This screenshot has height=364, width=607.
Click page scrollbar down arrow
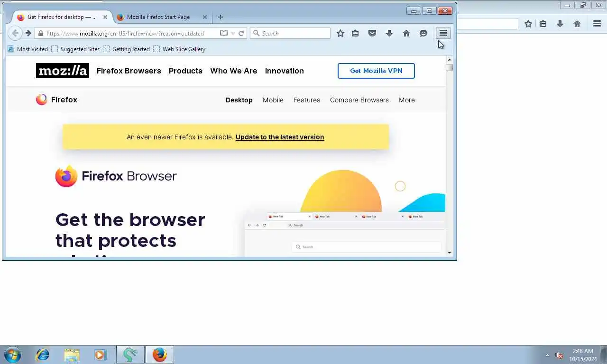449,253
